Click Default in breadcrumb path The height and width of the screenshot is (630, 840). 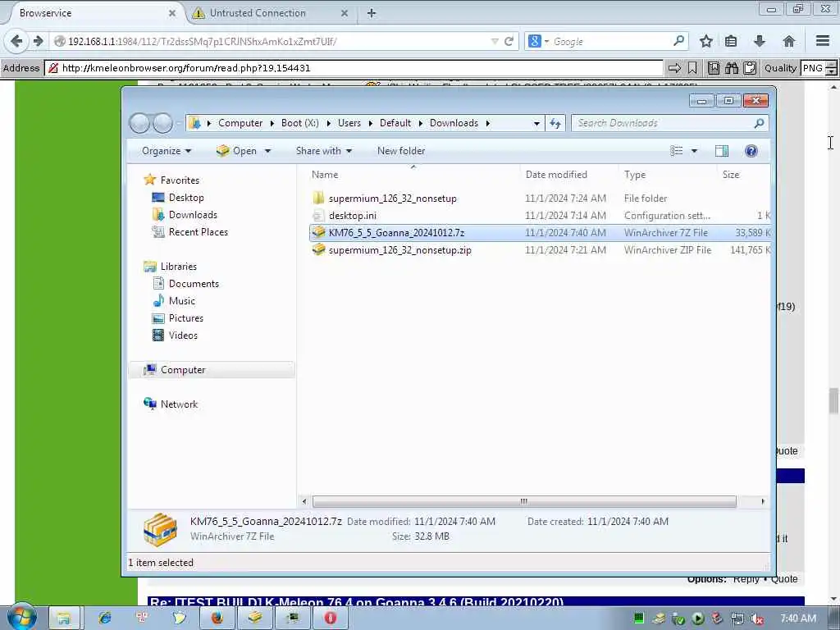tap(395, 123)
